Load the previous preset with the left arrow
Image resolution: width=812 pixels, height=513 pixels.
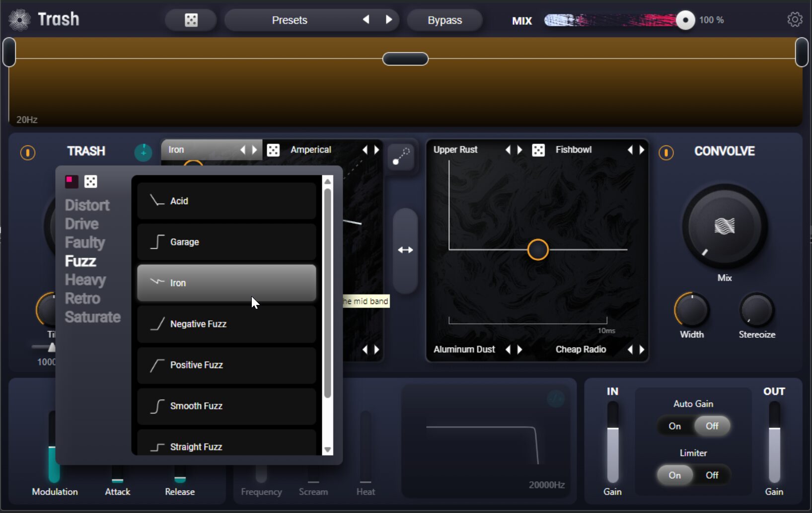point(366,20)
